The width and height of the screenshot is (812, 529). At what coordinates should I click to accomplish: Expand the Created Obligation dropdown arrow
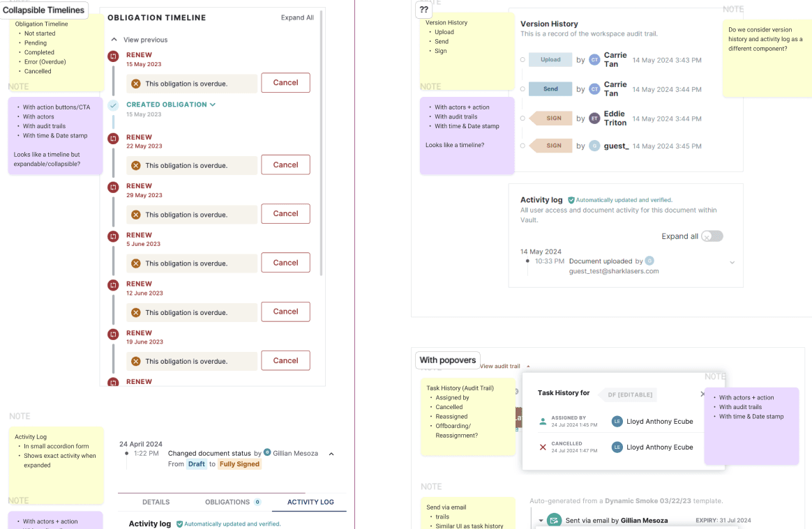click(x=212, y=105)
